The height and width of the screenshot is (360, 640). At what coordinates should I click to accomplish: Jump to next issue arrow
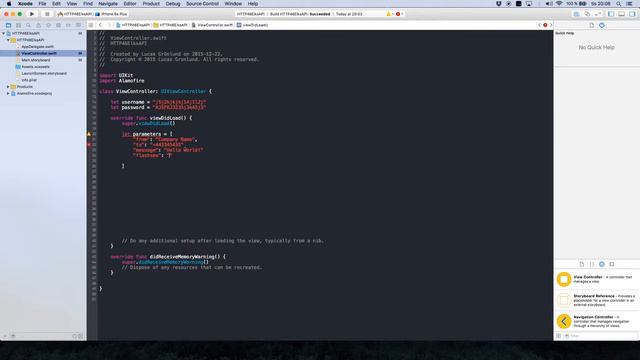pyautogui.click(x=551, y=25)
